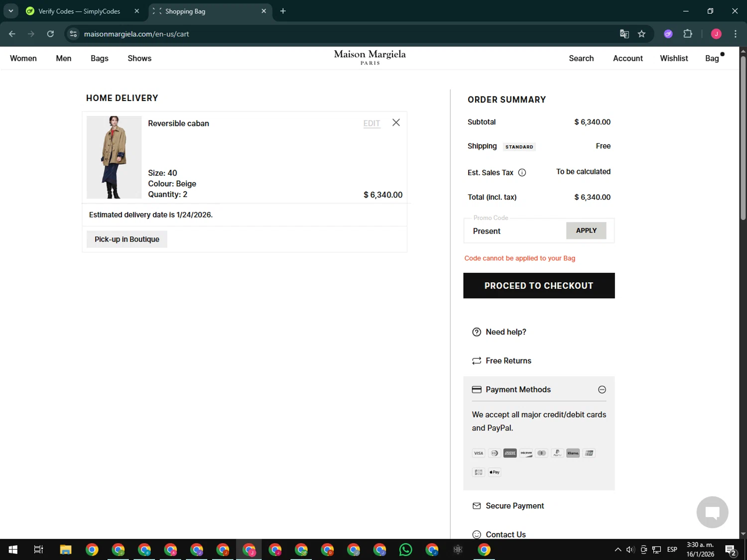Open the Chrome extensions puzzle icon
Image resolution: width=747 pixels, height=560 pixels.
pyautogui.click(x=688, y=34)
